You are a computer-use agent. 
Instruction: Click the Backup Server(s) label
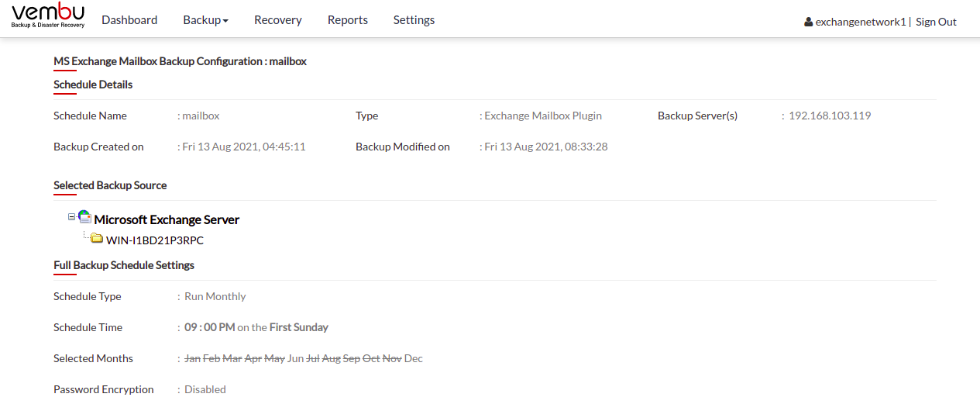(x=697, y=116)
